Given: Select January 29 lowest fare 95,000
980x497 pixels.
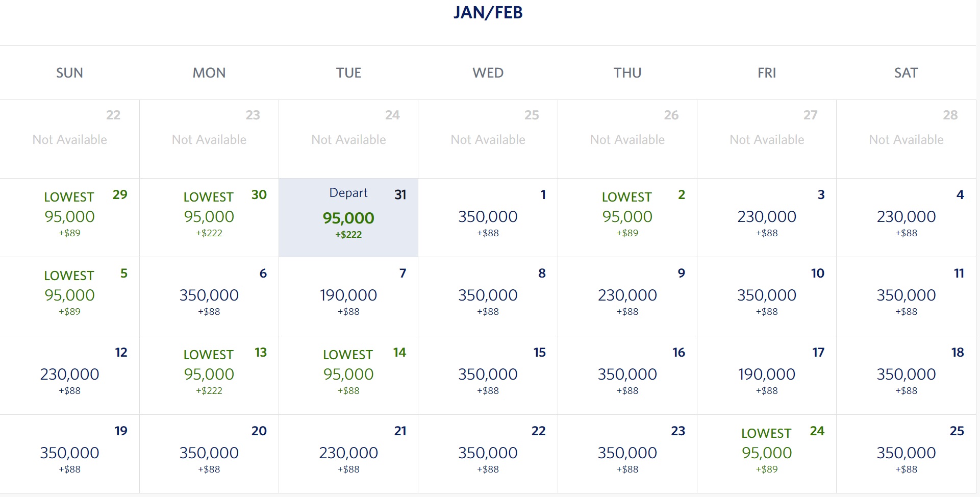Looking at the screenshot, I should click(x=69, y=217).
